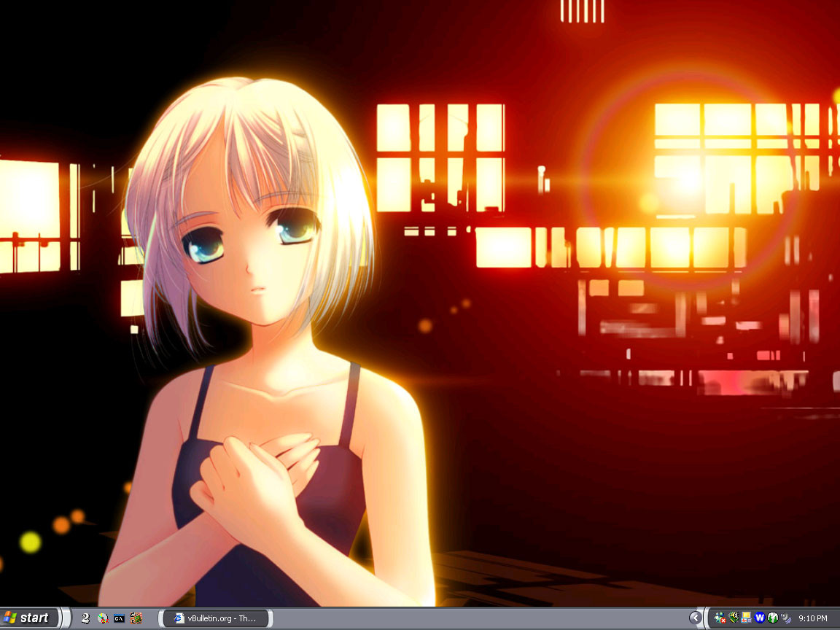Image resolution: width=840 pixels, height=630 pixels.
Task: Open the disc quick launch shortcut
Action: point(103,618)
